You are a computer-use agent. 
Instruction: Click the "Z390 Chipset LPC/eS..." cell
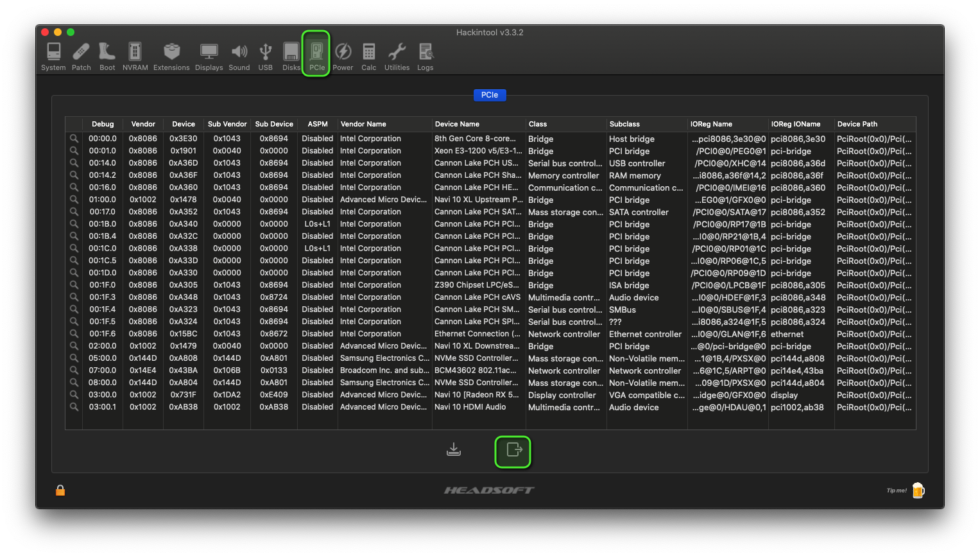pos(477,285)
